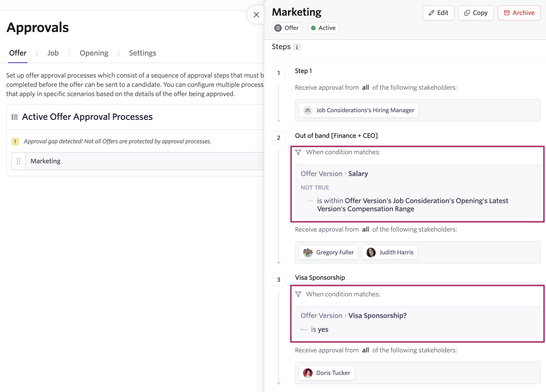Go to the Settings tab
This screenshot has width=546, height=392.
[143, 53]
